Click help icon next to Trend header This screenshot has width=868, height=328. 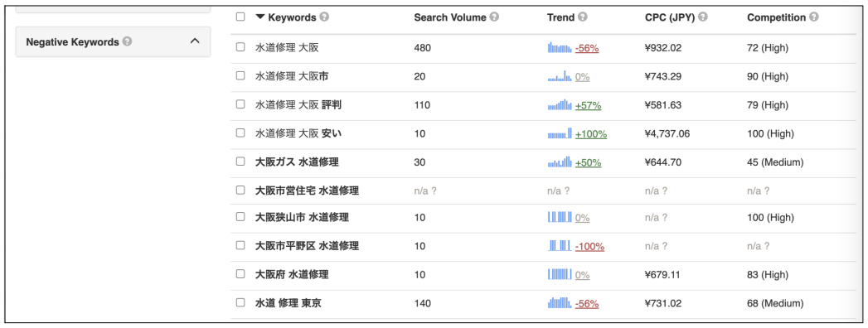[x=582, y=17]
